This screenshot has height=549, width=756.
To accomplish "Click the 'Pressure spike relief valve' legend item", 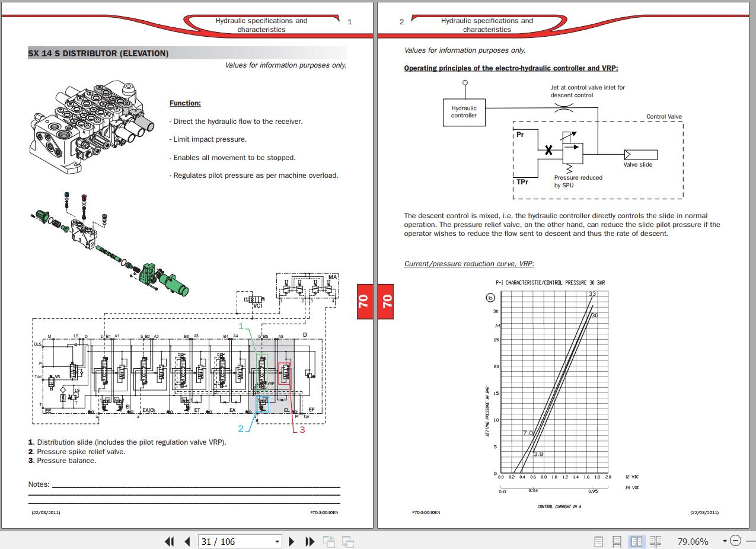I will (77, 452).
